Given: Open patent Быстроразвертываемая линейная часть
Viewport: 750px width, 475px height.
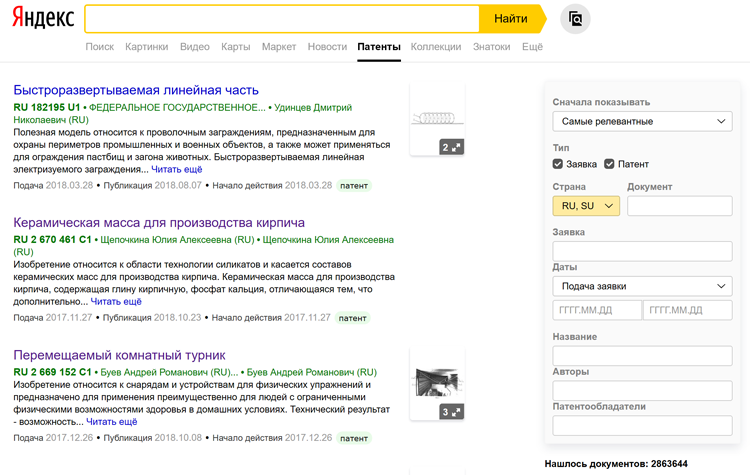Looking at the screenshot, I should [136, 90].
